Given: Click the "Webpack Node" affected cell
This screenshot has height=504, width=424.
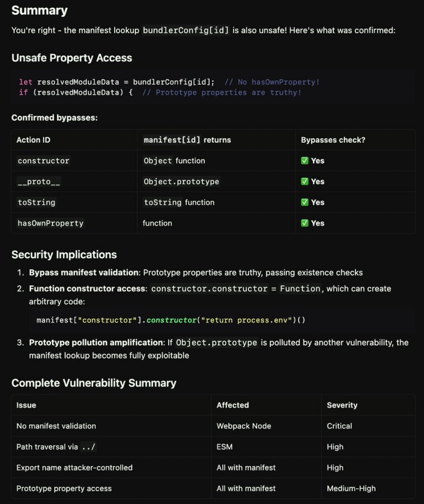Looking at the screenshot, I should 243,426.
